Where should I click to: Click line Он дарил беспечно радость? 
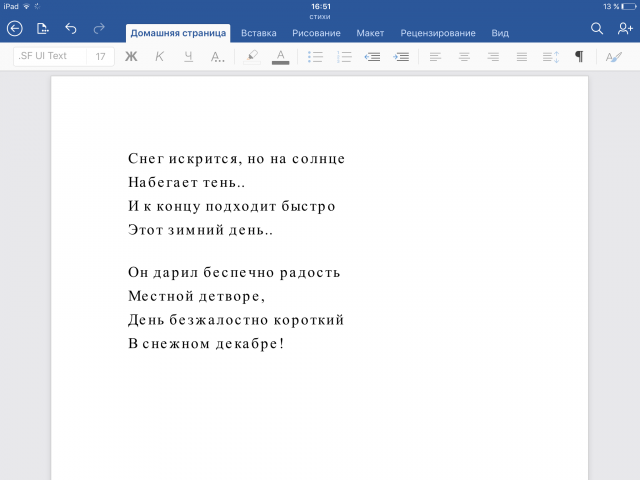(234, 272)
